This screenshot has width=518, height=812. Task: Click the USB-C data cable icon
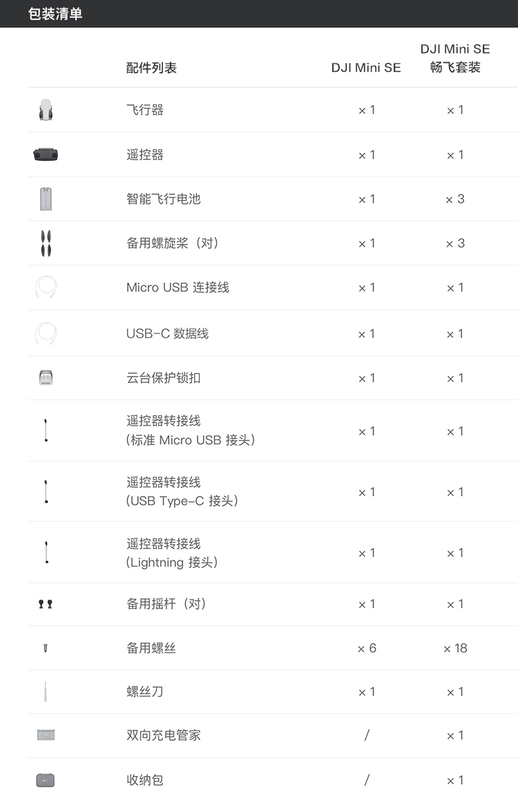(x=46, y=334)
